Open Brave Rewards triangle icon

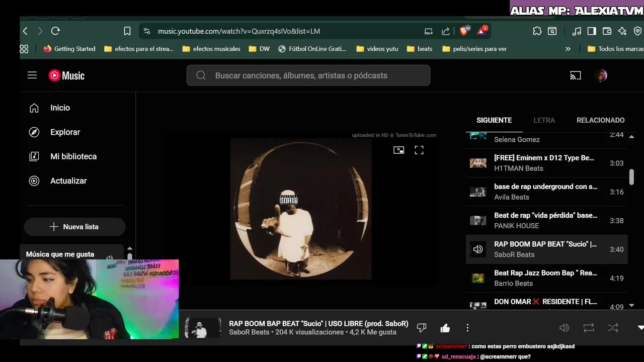[482, 31]
